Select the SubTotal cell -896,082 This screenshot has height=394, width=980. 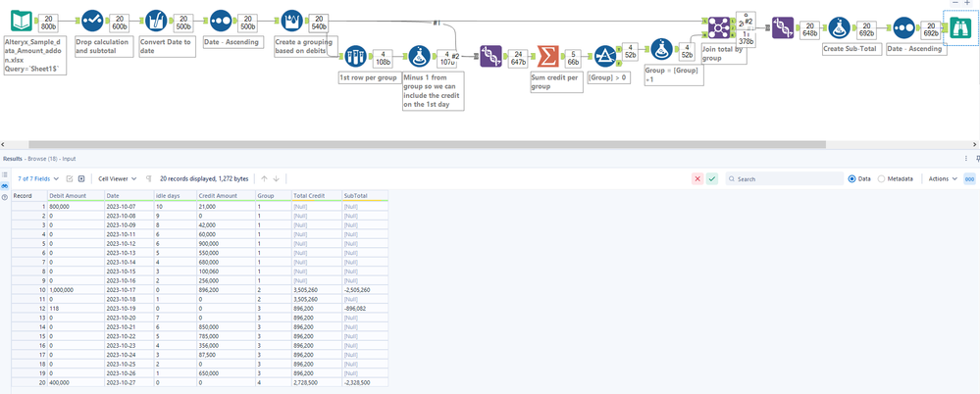[x=364, y=309]
